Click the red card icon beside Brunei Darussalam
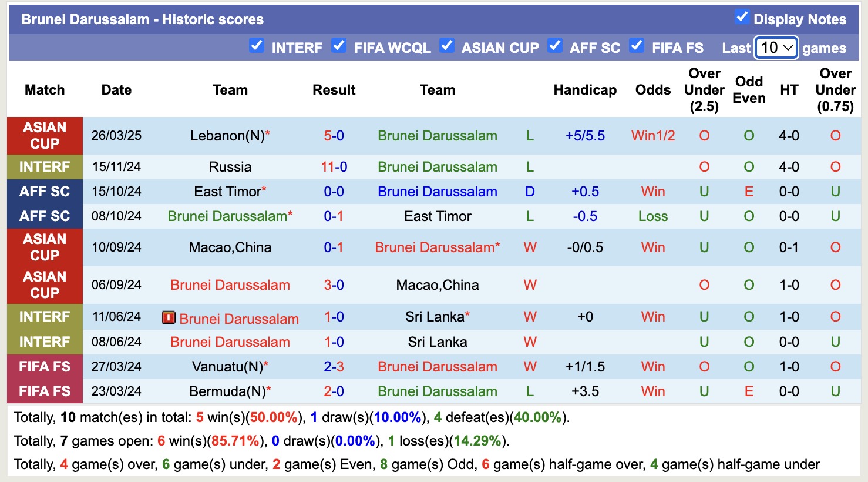The height and width of the screenshot is (482, 868). 169,318
